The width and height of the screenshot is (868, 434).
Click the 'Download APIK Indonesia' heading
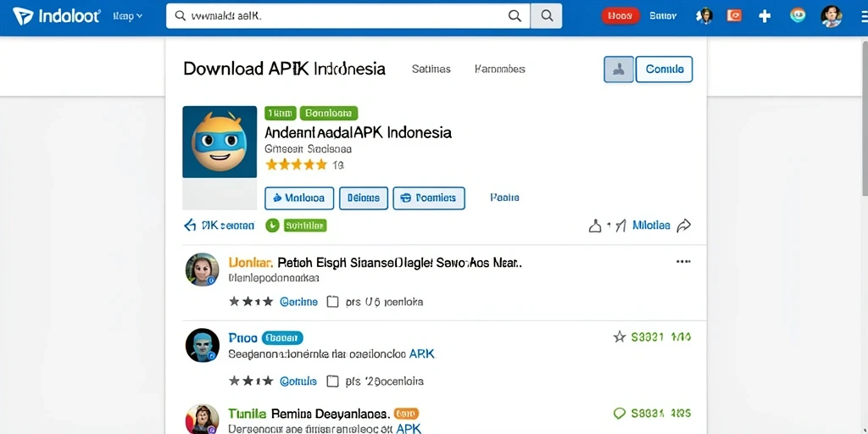[x=284, y=70]
